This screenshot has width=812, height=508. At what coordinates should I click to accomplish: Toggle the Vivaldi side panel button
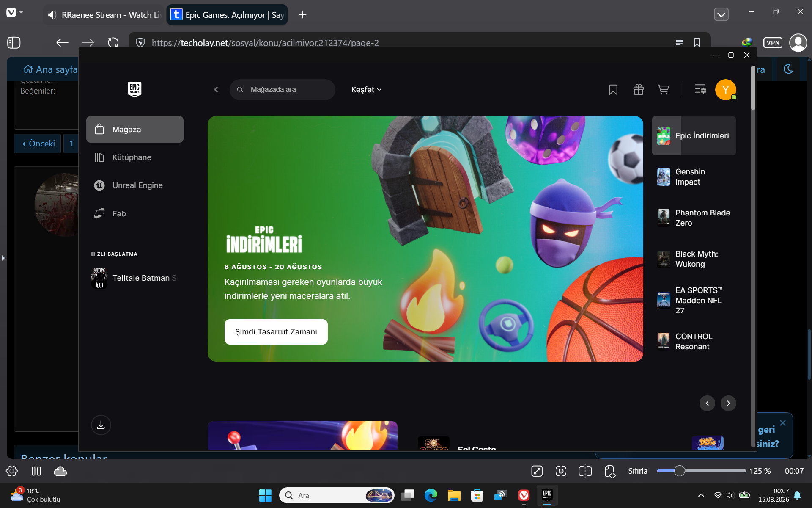pyautogui.click(x=14, y=42)
